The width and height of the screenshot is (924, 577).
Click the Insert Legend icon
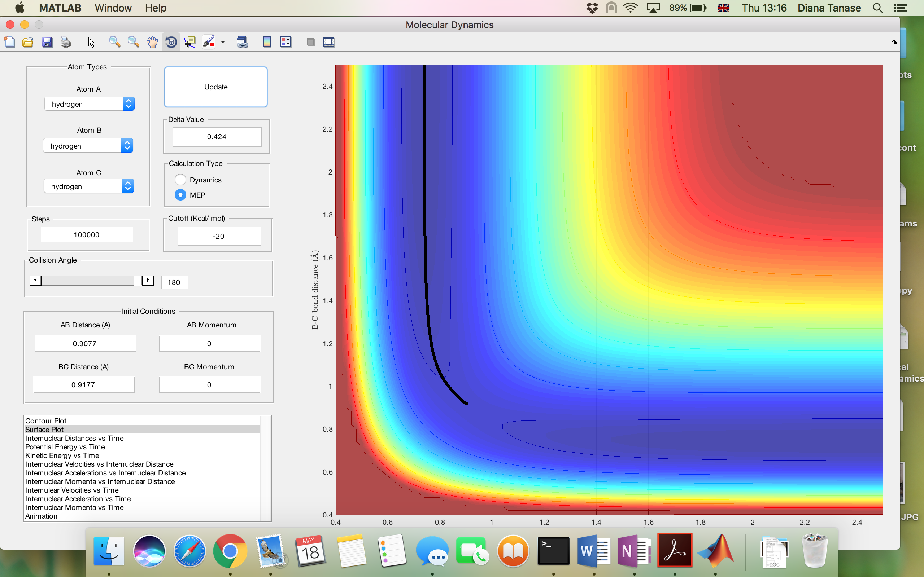point(286,42)
